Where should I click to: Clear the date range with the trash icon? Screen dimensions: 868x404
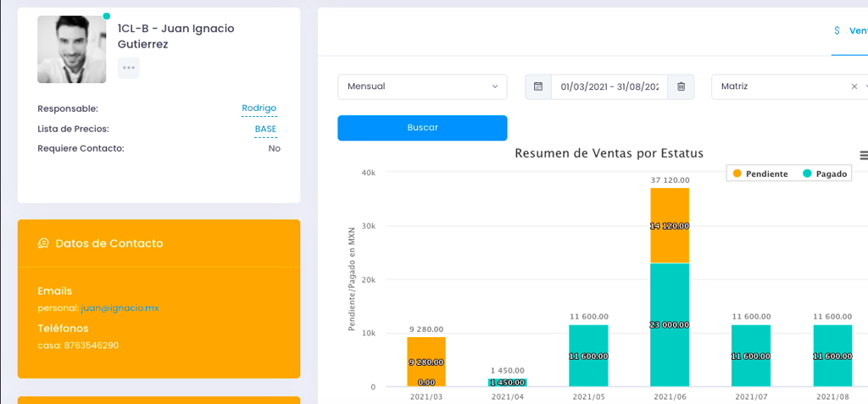[x=681, y=86]
